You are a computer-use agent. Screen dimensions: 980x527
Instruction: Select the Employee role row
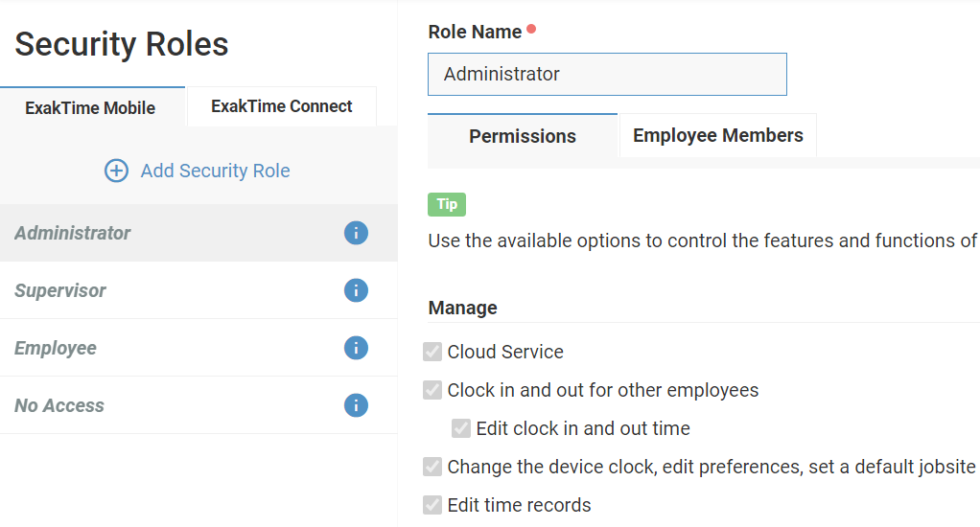(198, 348)
